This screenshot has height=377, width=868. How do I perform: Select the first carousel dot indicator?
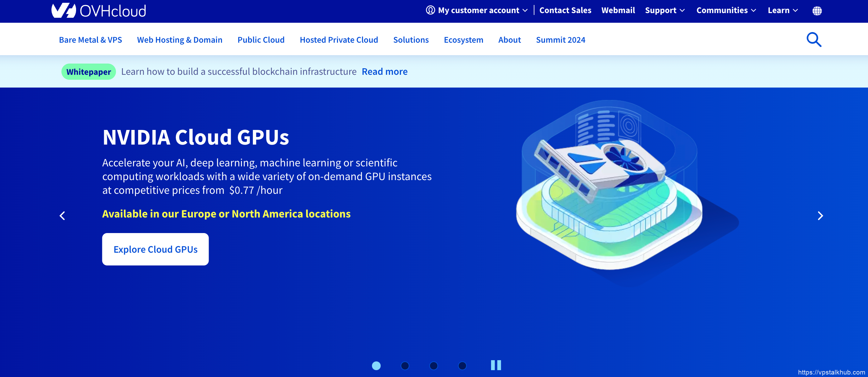point(376,365)
